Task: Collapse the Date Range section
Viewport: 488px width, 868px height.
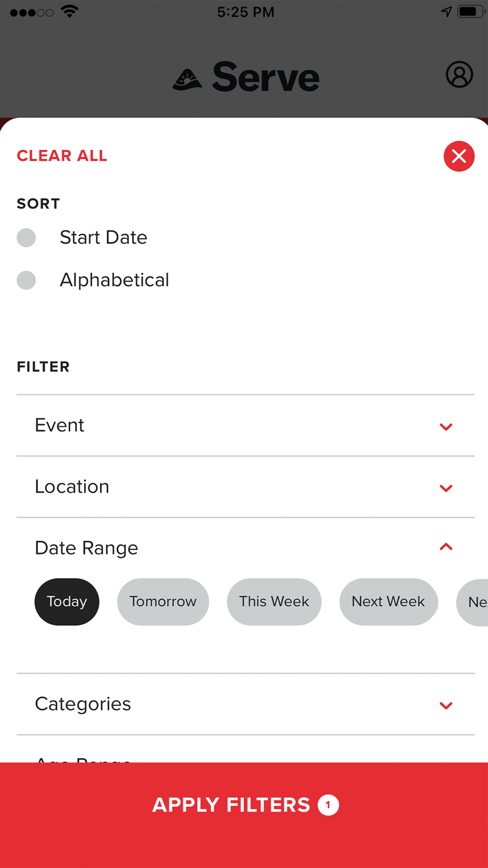Action: tap(446, 547)
